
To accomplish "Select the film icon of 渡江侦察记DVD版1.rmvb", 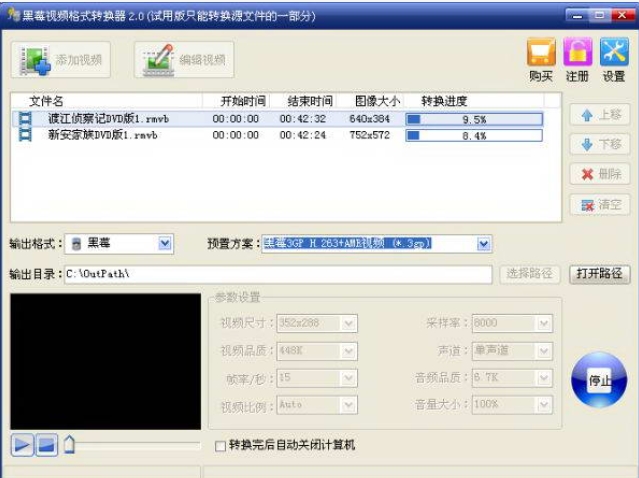I will tap(25, 119).
